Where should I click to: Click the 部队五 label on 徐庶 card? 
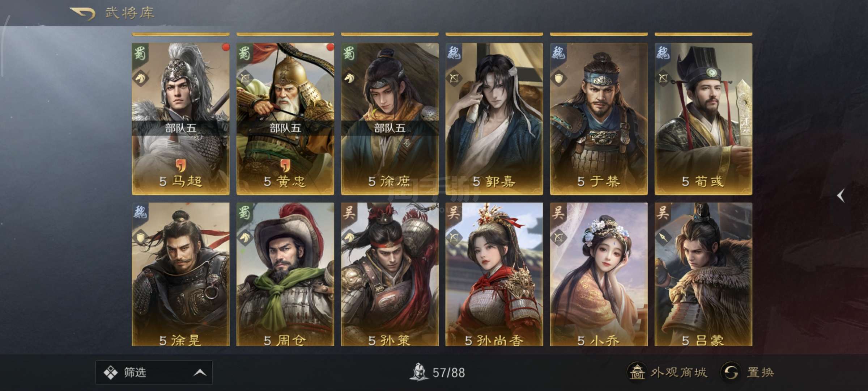(390, 128)
